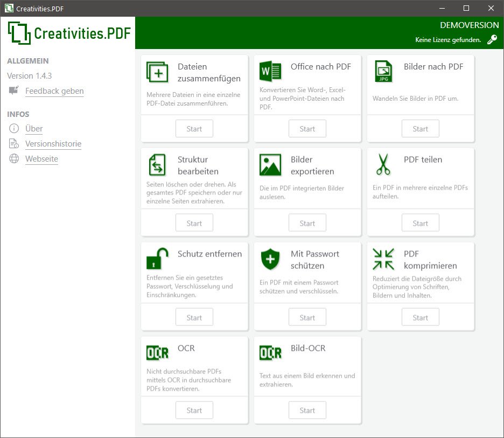This screenshot has width=504, height=438.
Task: Click the compress arrows PDF komprimieren icon
Action: (x=383, y=259)
